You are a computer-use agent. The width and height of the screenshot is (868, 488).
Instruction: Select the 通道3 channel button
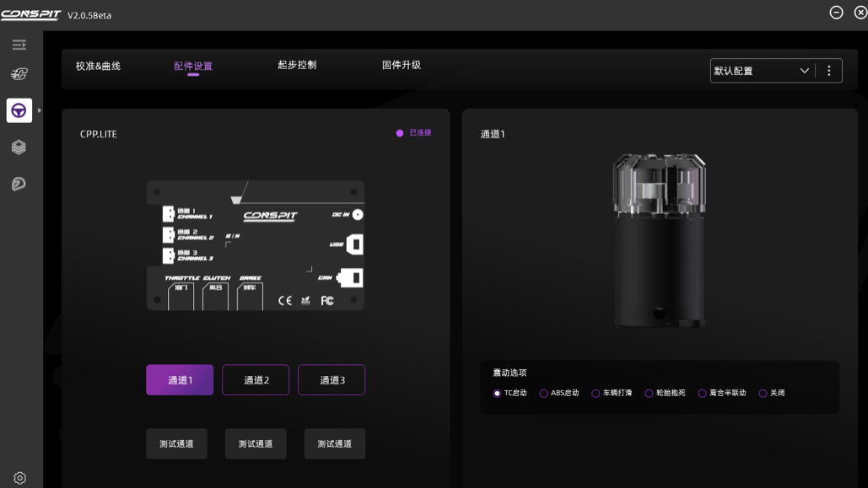click(x=332, y=380)
